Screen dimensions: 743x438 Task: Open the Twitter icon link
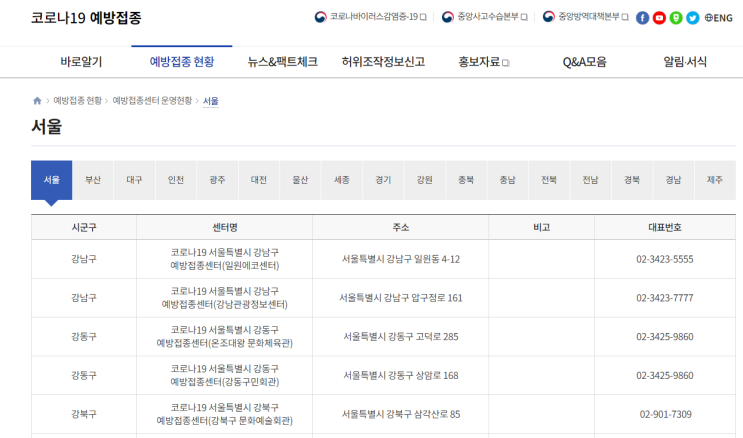pyautogui.click(x=692, y=18)
